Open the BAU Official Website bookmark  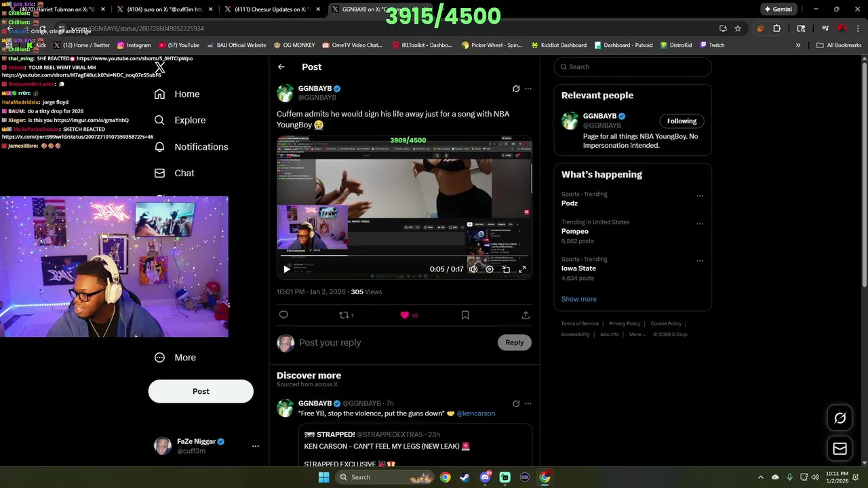237,45
